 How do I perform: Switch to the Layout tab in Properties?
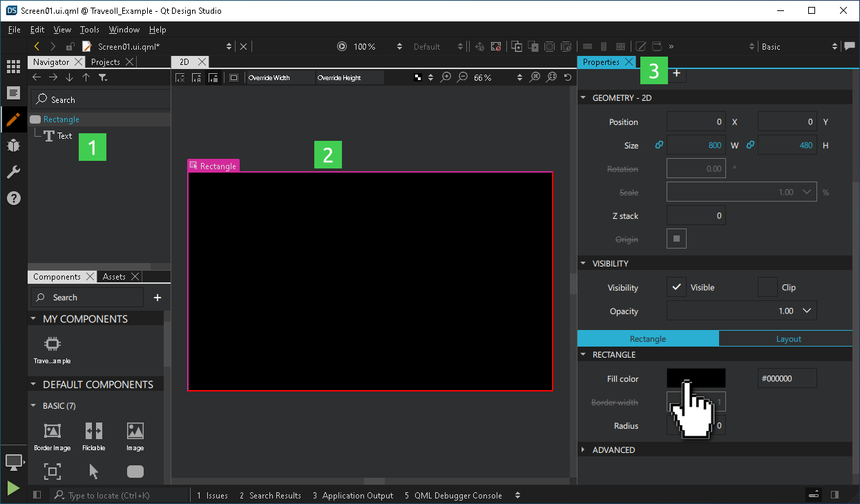click(x=787, y=338)
